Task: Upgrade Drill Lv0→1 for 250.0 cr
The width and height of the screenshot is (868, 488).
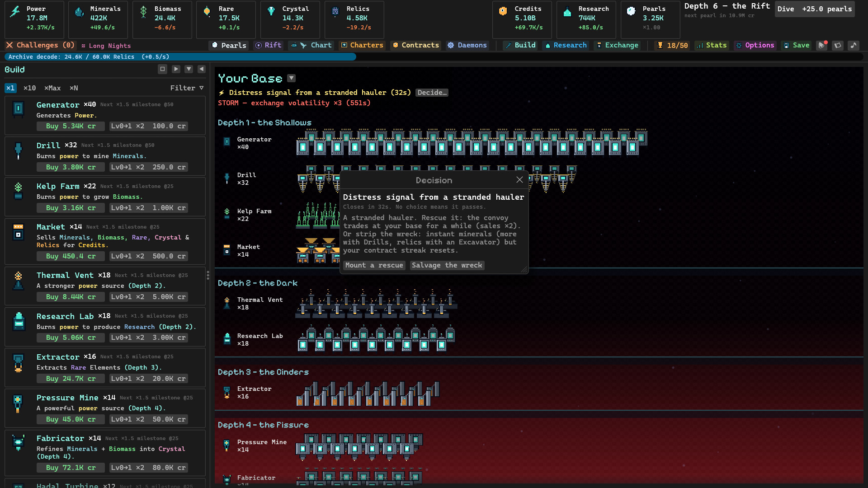Action: coord(148,167)
